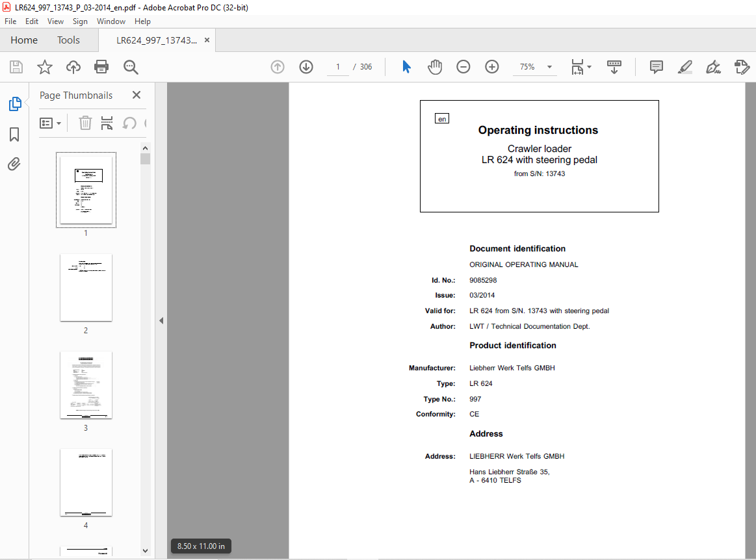
Task: Close the LR624_997_13743 document tab
Action: pos(207,40)
